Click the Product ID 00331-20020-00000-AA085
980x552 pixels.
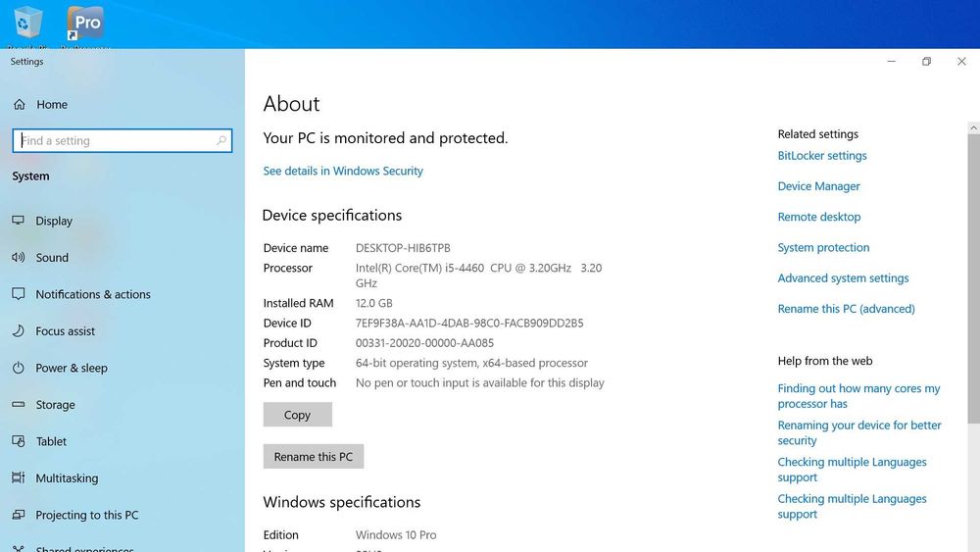pyautogui.click(x=424, y=343)
